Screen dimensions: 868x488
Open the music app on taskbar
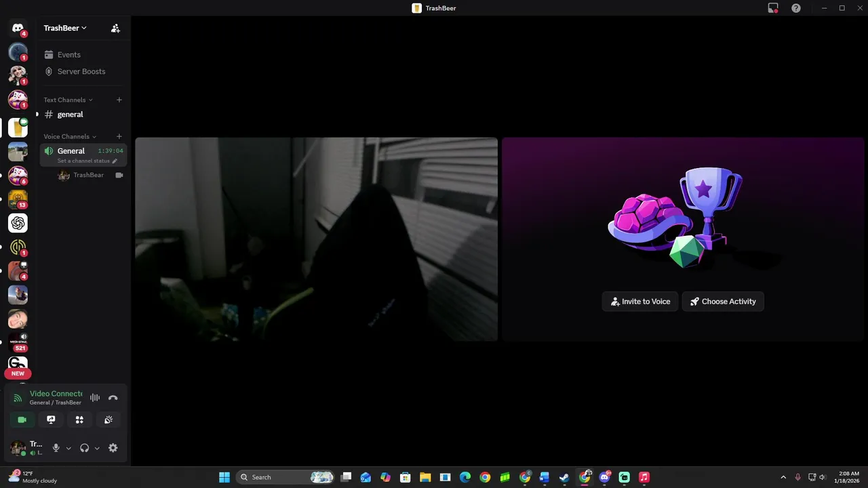644,477
